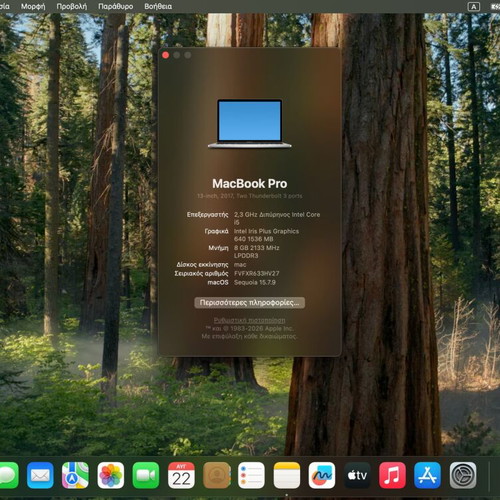The image size is (500, 500).
Task: Open the App Store from the Dock
Action: 428,475
